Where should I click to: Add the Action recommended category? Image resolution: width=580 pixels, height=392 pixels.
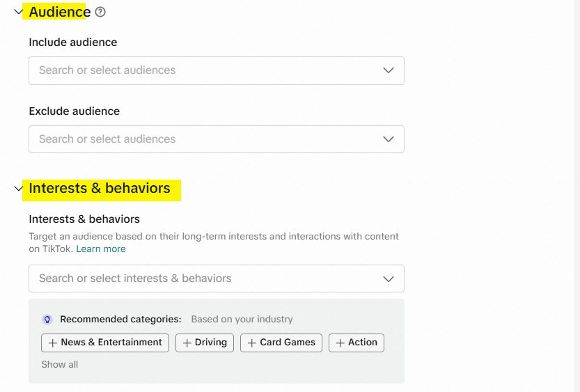[x=356, y=343]
